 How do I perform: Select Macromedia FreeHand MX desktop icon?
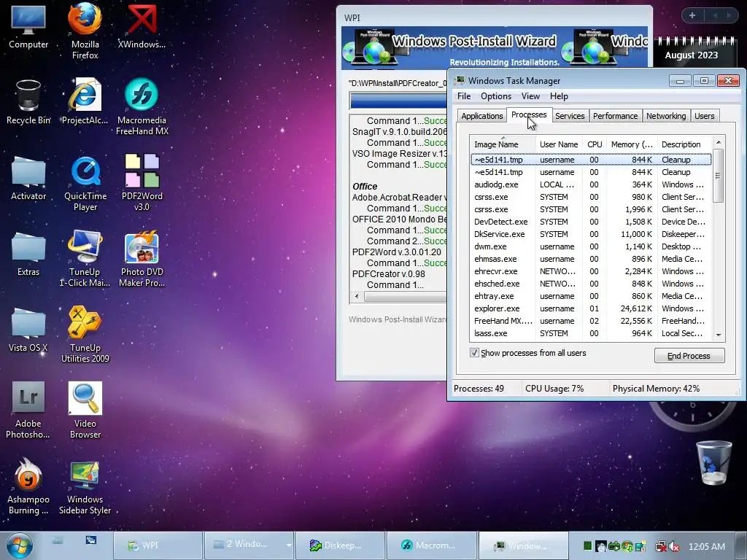tap(142, 106)
